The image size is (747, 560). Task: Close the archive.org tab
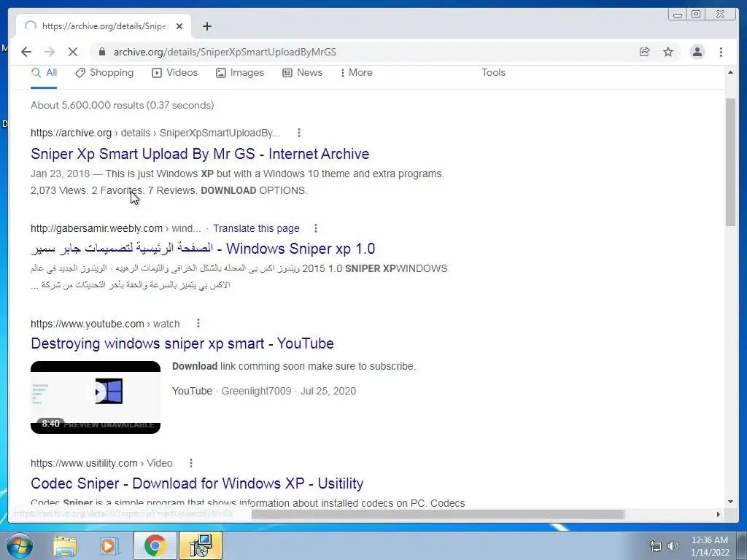tap(179, 27)
